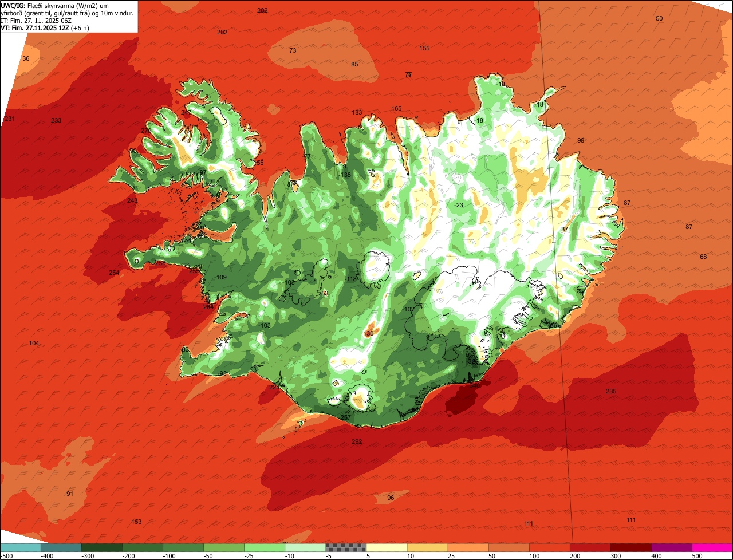Click the pale yellow legend swatch between 5 and 10
Screen dimensions: 733x560
387,547
